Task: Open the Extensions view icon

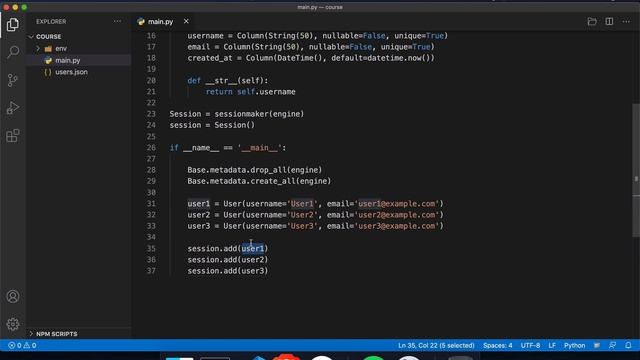Action: tap(13, 136)
